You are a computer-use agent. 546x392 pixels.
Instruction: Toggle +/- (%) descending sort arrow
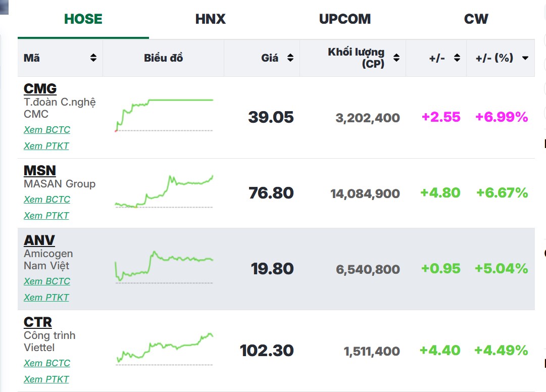coord(525,58)
